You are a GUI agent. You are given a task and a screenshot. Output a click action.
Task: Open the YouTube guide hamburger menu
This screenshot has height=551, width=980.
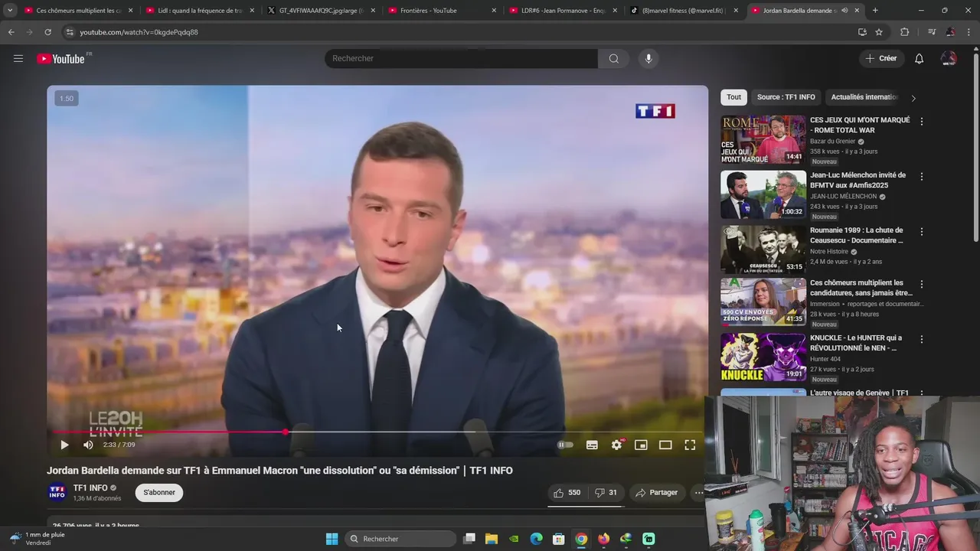pos(18,58)
